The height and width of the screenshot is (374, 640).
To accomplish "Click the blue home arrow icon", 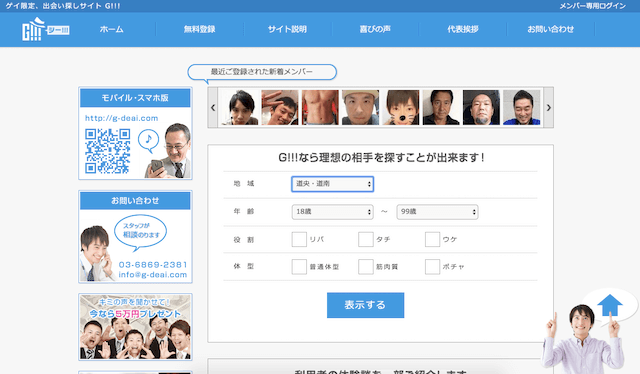I will (610, 305).
